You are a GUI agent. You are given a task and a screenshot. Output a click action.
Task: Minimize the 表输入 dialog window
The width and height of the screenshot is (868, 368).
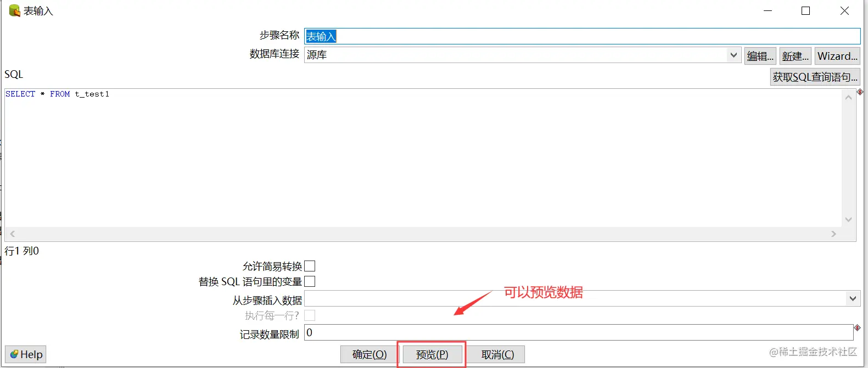(x=768, y=10)
